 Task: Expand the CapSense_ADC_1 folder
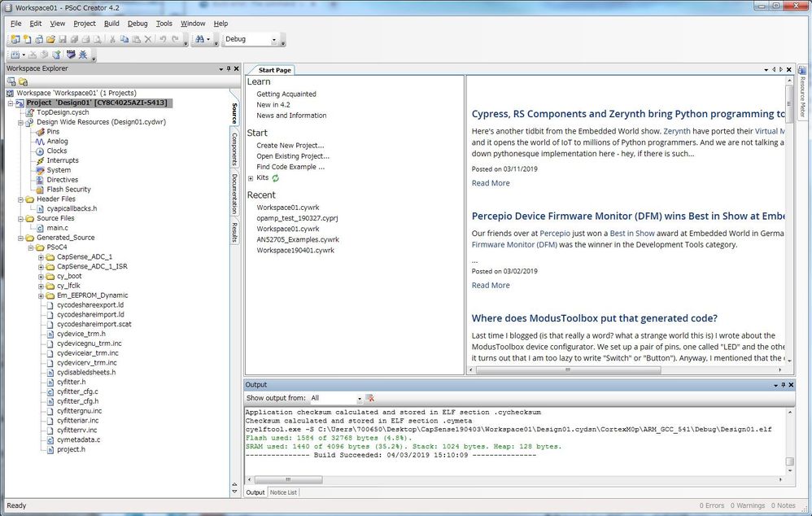click(41, 257)
